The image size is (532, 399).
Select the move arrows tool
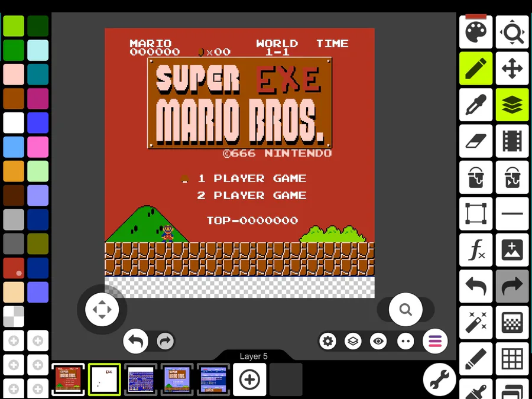tap(512, 68)
